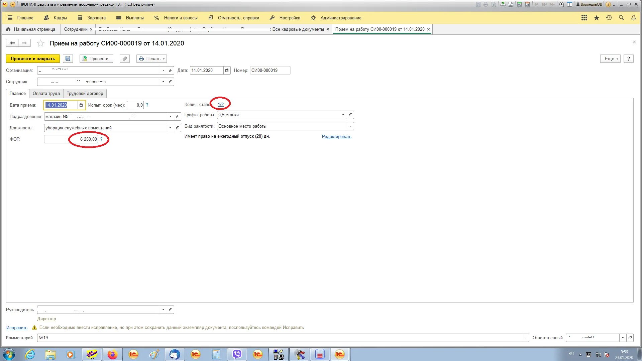
Task: Click the paperclip attachments icon
Action: [x=125, y=59]
